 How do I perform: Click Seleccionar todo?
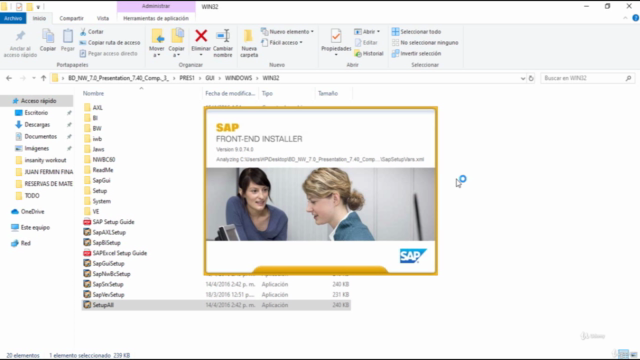click(x=416, y=32)
